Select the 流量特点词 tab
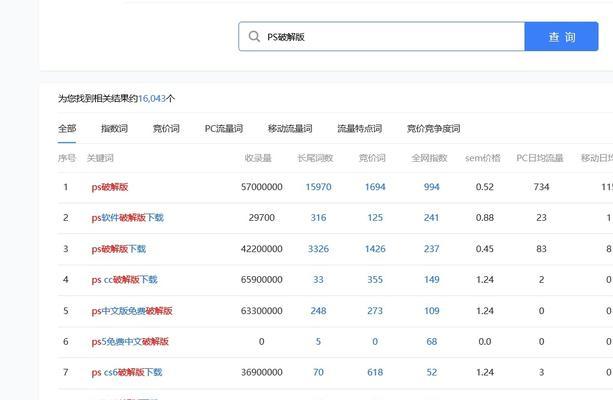This screenshot has width=613, height=400. point(359,129)
